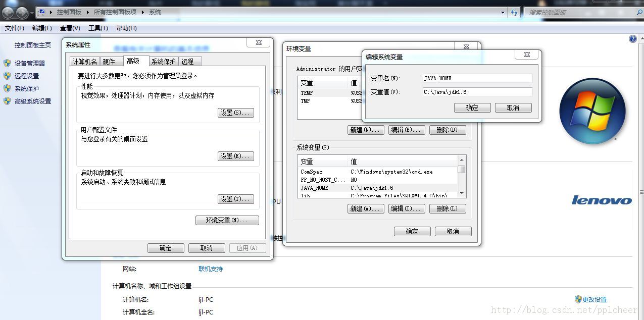Switch to the 计算机名 tab
The width and height of the screenshot is (644, 320).
(x=85, y=62)
